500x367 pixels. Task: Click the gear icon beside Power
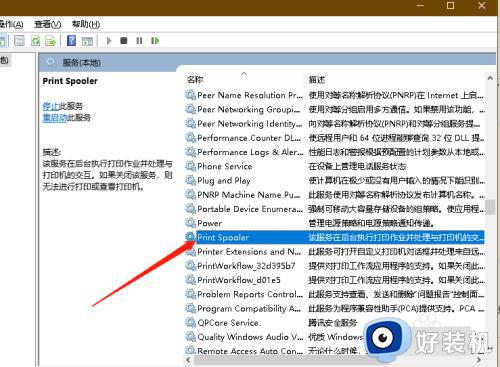point(190,223)
